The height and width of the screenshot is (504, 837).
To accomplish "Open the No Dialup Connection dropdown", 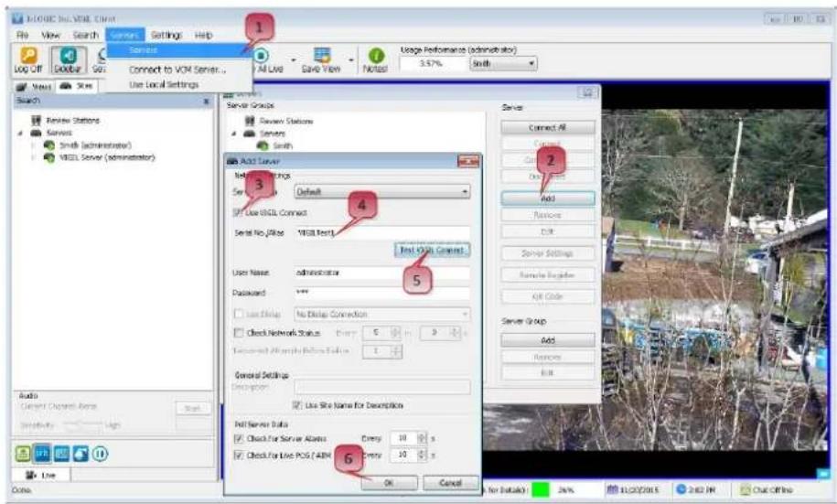I will [382, 315].
